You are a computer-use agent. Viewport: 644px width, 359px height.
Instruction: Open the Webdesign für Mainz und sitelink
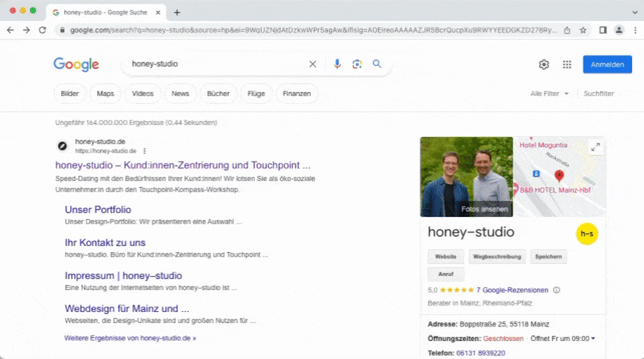(127, 308)
